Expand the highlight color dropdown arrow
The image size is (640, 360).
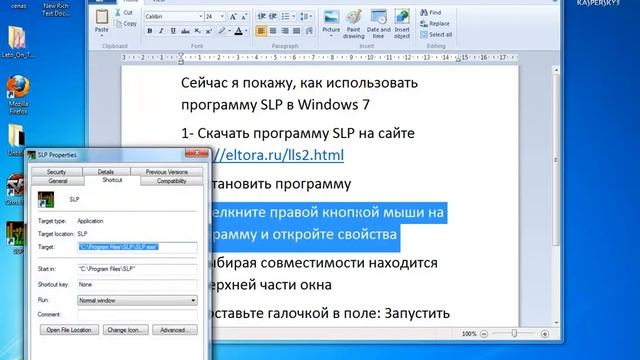(229, 31)
